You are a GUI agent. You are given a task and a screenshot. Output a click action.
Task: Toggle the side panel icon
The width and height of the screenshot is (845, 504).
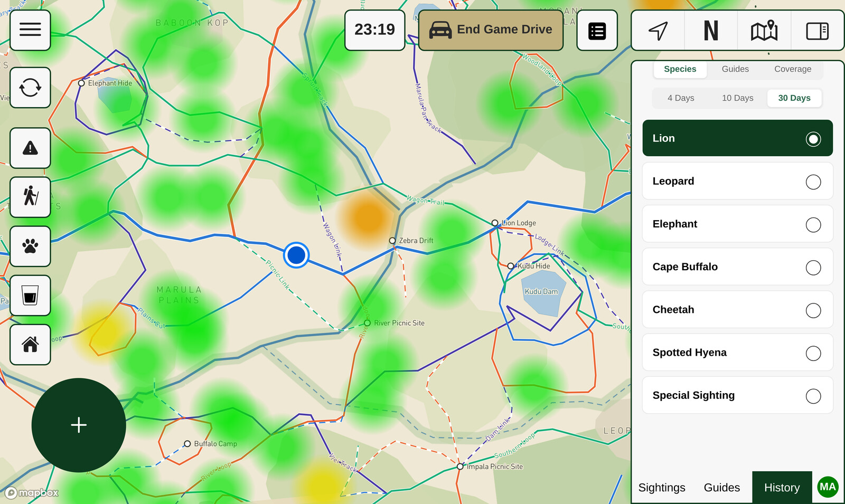coord(817,31)
